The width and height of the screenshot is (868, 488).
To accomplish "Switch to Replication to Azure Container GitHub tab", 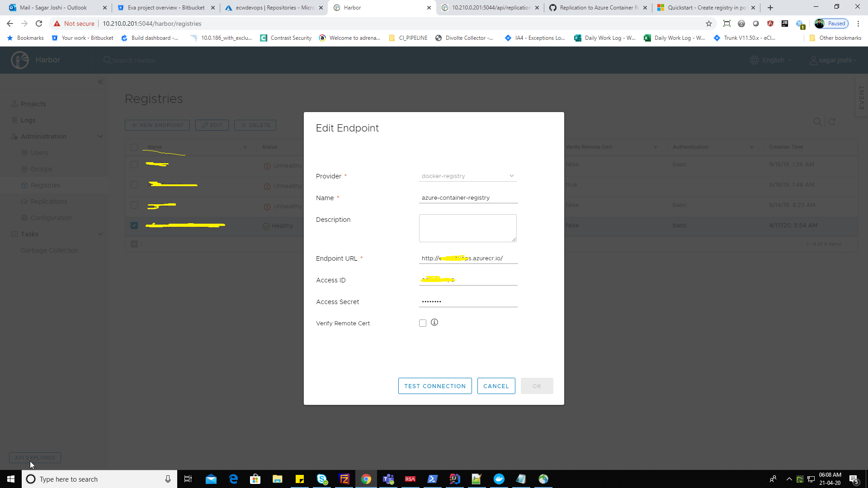I will tap(599, 8).
